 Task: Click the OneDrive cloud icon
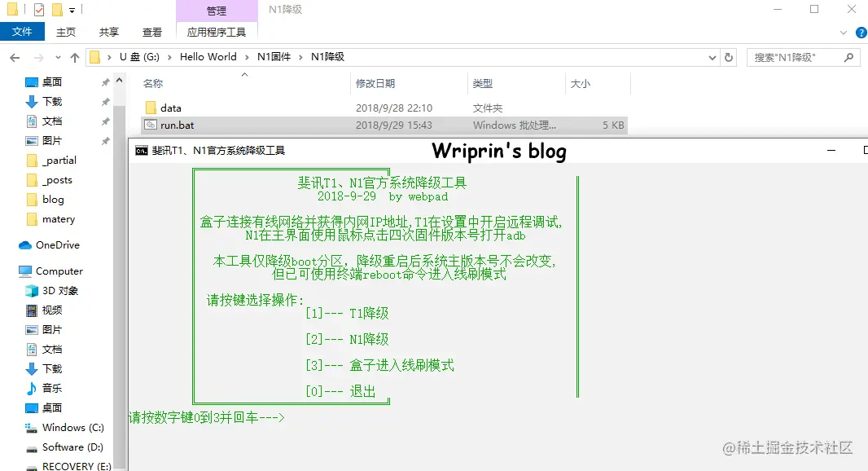[25, 245]
